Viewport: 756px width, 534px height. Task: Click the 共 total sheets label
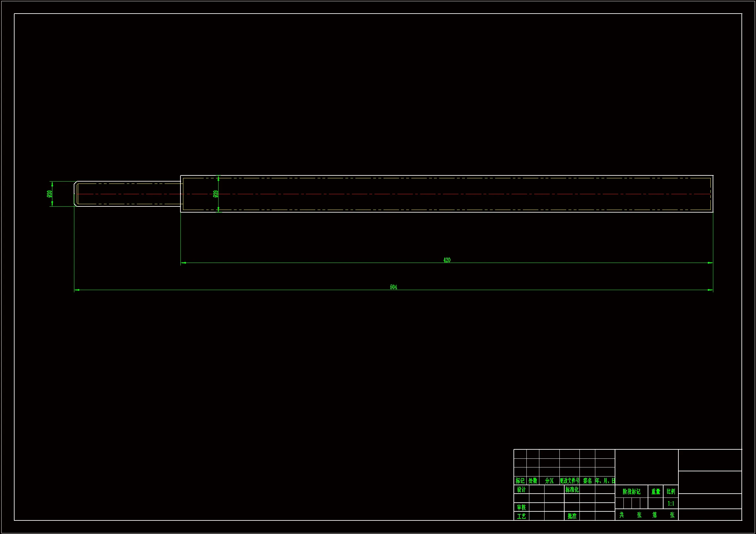pos(621,515)
